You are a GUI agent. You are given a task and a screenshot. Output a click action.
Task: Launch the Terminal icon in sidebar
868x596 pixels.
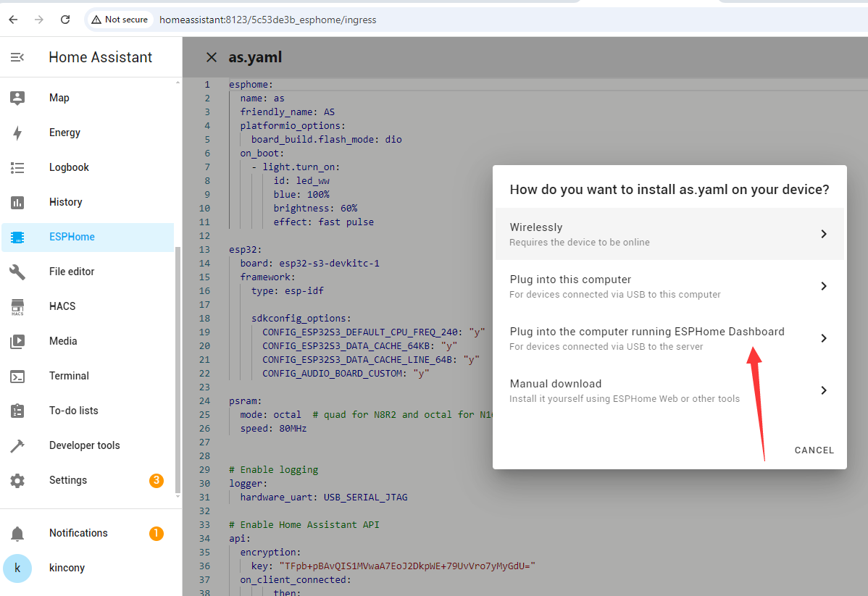(x=17, y=376)
